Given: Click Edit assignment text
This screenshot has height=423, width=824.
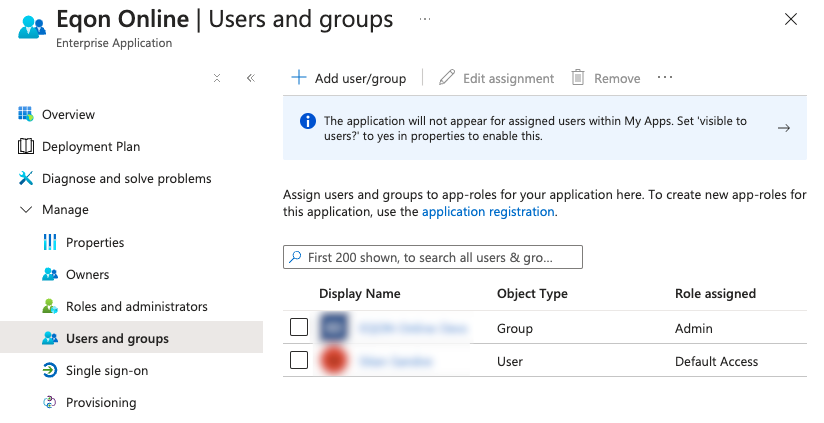Looking at the screenshot, I should coord(509,79).
